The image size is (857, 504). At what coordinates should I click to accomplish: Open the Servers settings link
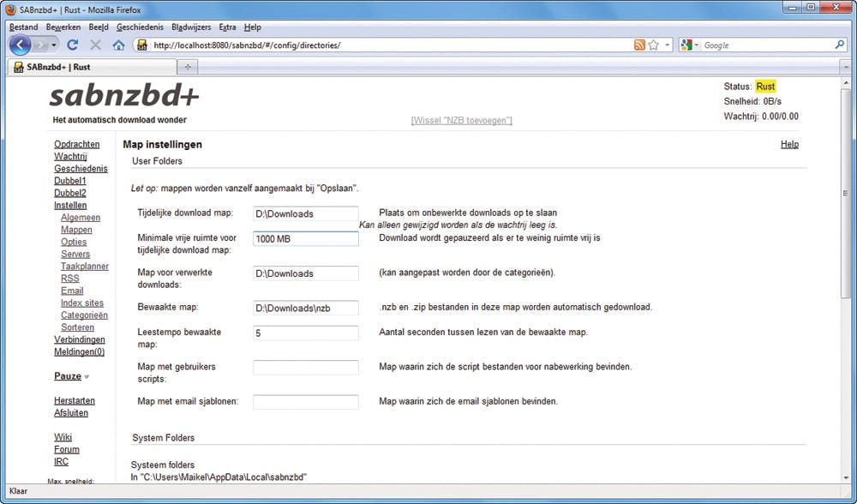tap(75, 254)
